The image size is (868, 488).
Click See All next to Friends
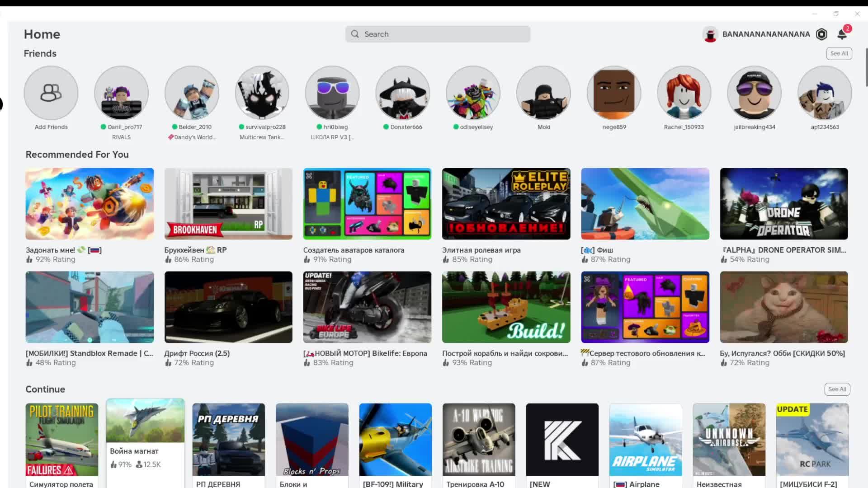[839, 53]
